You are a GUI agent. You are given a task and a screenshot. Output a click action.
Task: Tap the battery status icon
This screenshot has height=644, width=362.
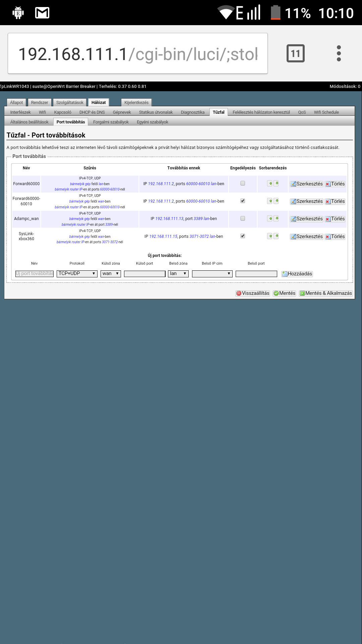(276, 13)
